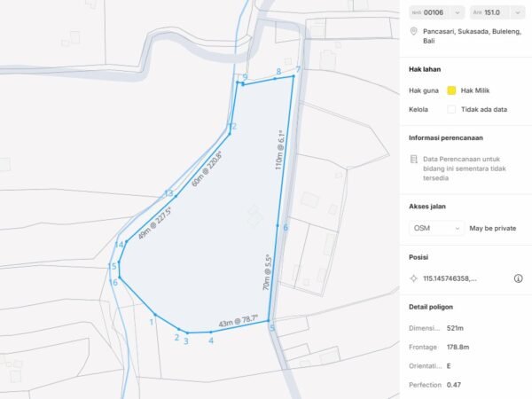Select polygon vertex point 14
The height and width of the screenshot is (399, 532).
point(127,241)
